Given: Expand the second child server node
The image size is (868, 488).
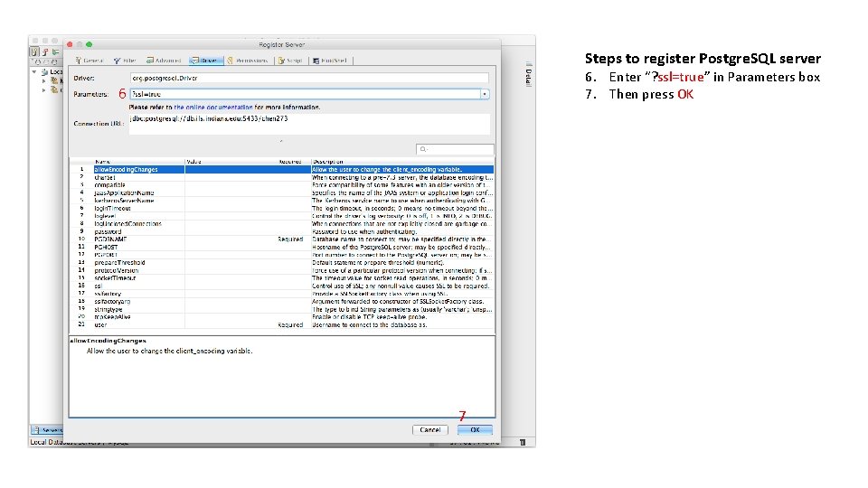Looking at the screenshot, I should 44,89.
